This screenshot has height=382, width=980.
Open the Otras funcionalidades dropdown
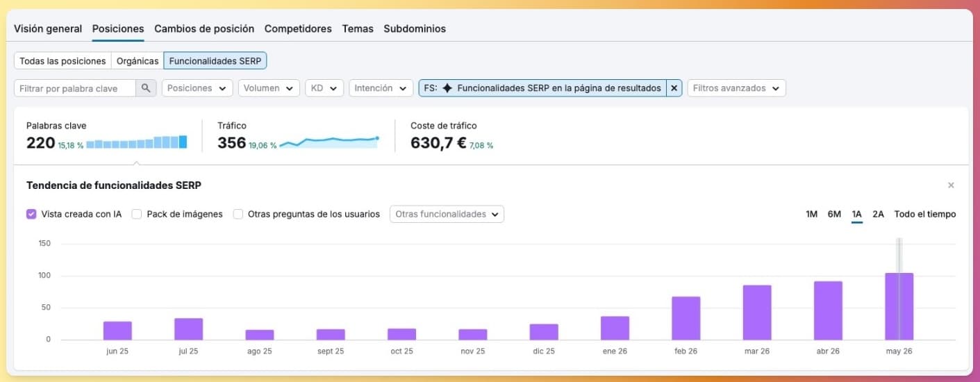pyautogui.click(x=447, y=214)
